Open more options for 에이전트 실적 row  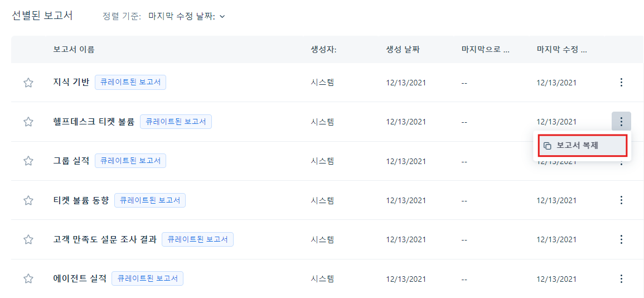coord(621,278)
